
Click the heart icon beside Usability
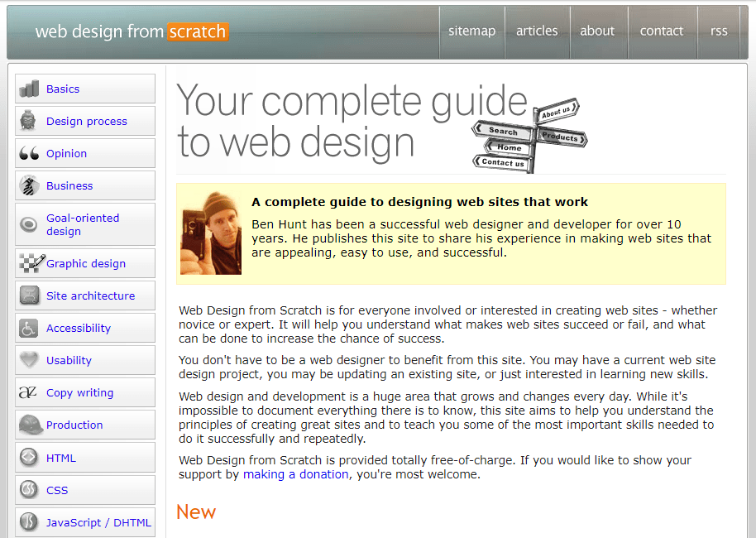coord(29,359)
